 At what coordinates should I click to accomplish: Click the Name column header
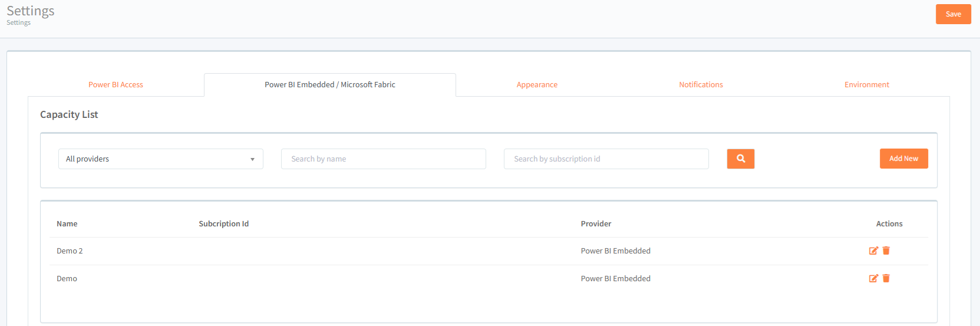(67, 224)
